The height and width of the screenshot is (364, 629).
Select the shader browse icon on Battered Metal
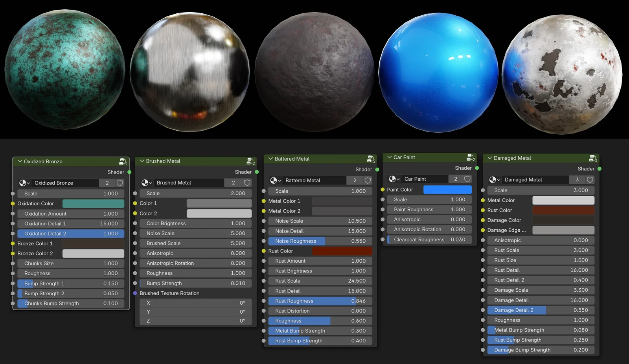pyautogui.click(x=275, y=180)
